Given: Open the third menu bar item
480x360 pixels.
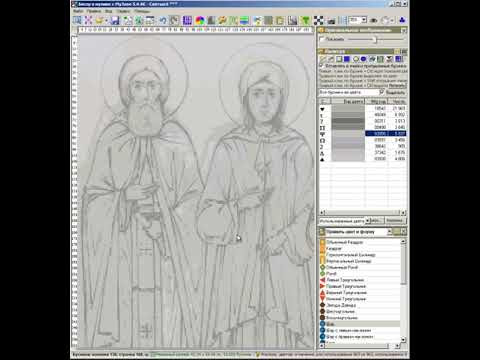Looking at the screenshot, I should 109,11.
